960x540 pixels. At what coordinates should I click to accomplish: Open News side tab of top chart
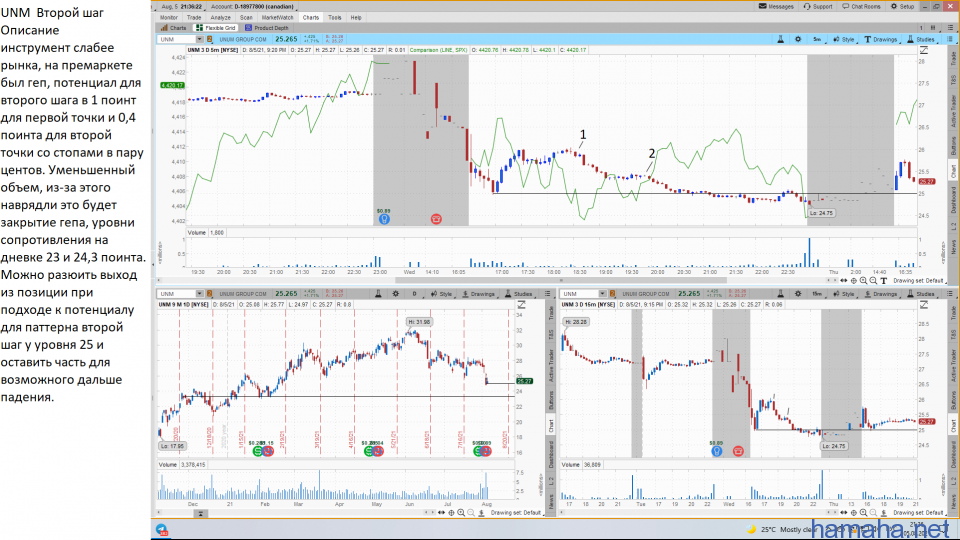(953, 247)
